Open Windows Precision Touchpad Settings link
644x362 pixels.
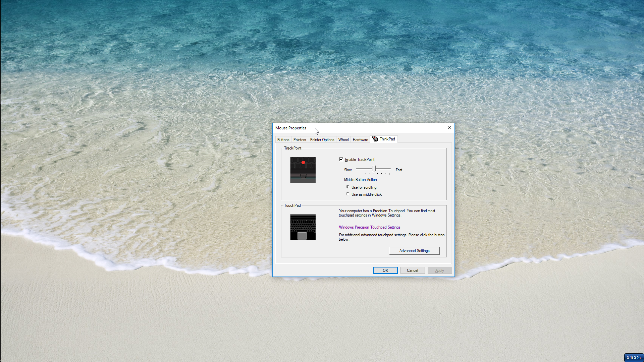369,227
